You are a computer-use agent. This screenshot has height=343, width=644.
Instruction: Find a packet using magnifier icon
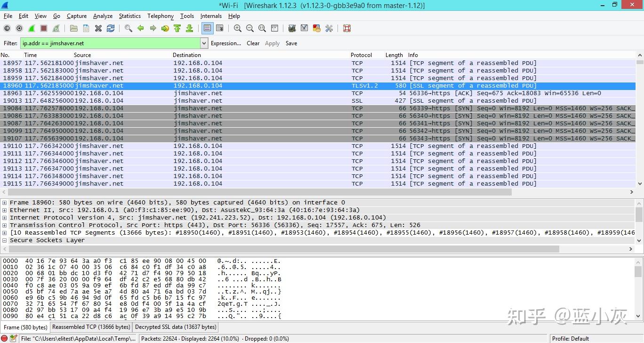(128, 28)
